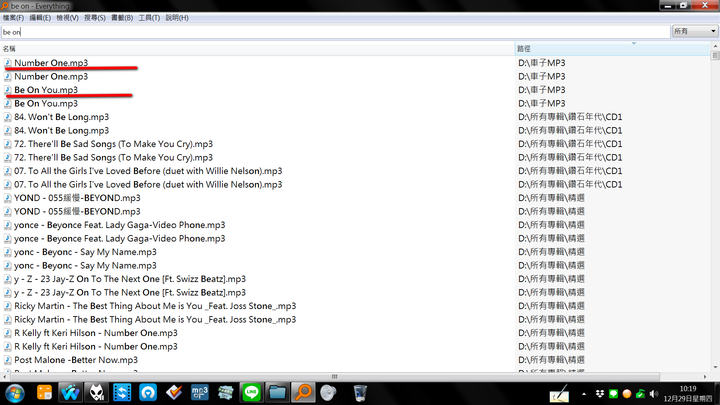The height and width of the screenshot is (405, 720).
Task: Open the handwriting pen input panel icon
Action: pos(559,394)
